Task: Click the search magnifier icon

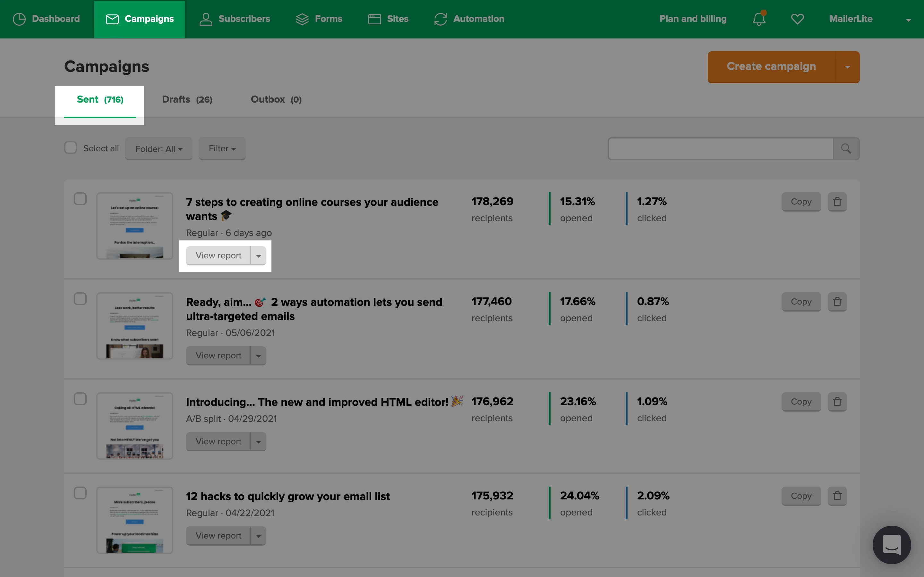Action: 846,148
